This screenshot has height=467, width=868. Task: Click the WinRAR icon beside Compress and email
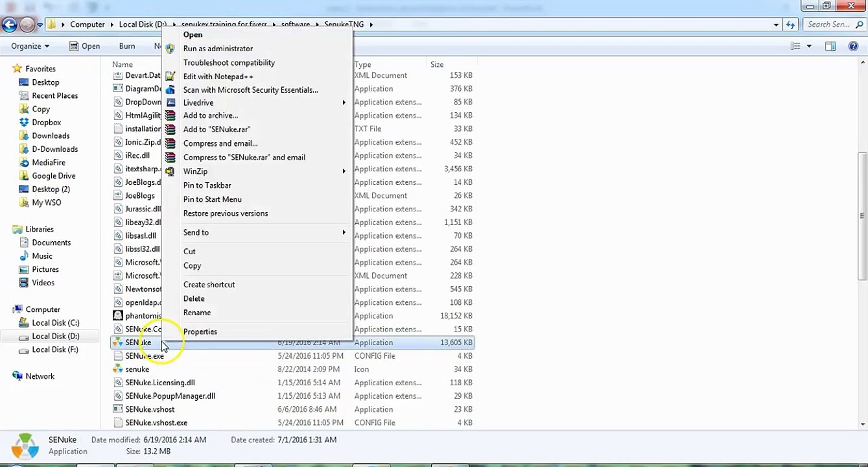click(170, 143)
